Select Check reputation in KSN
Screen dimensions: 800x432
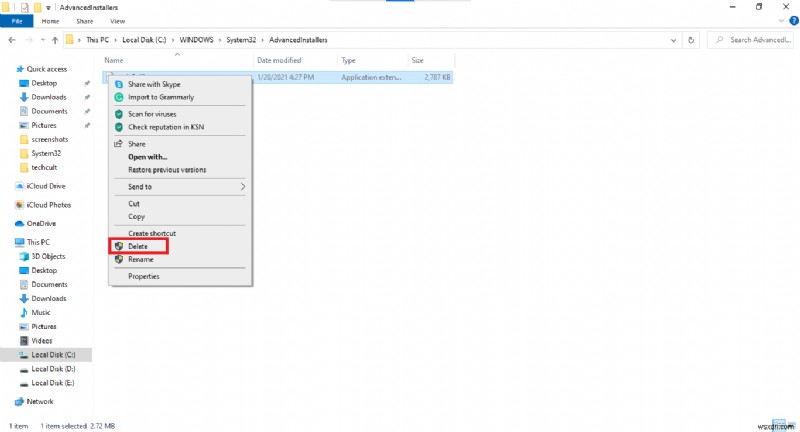click(180, 127)
